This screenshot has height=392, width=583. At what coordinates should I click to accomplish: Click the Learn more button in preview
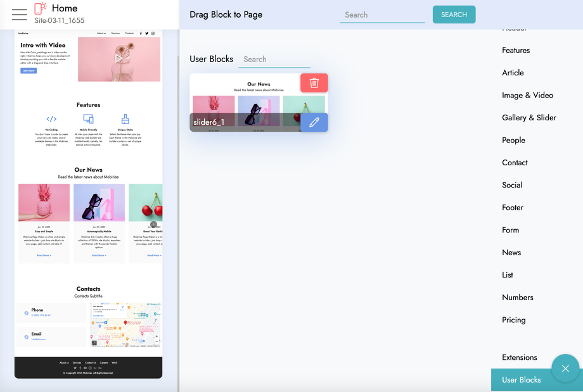29,70
